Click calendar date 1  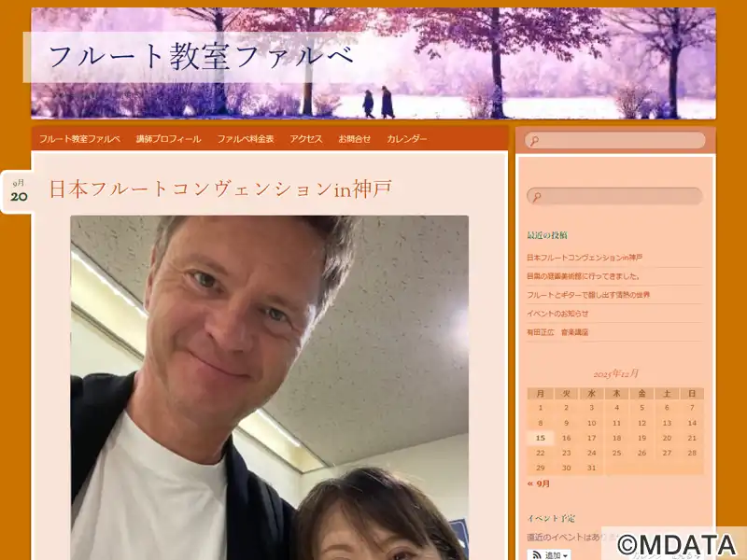pyautogui.click(x=541, y=408)
